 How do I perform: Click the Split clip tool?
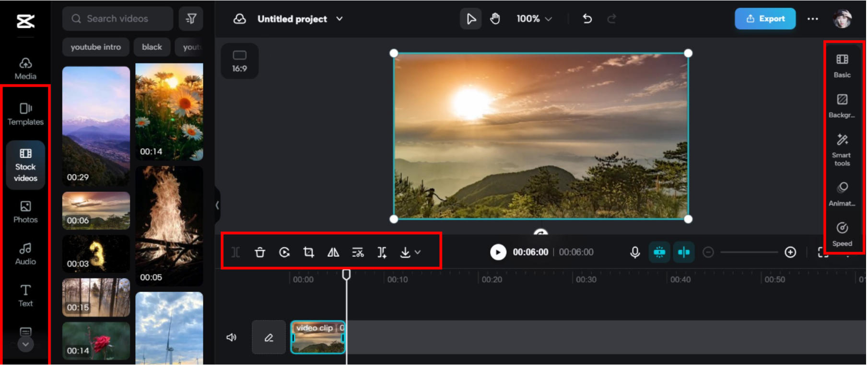point(235,252)
